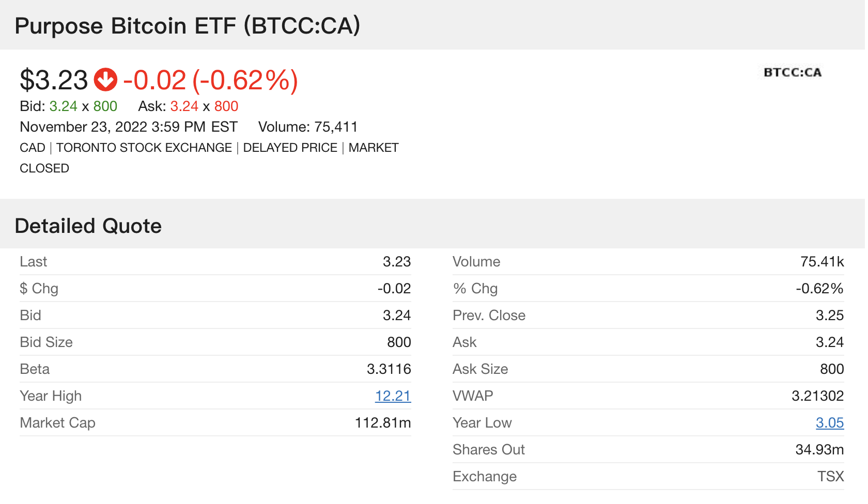Open the Year High 12.21 link
868x504 pixels.
click(x=393, y=396)
